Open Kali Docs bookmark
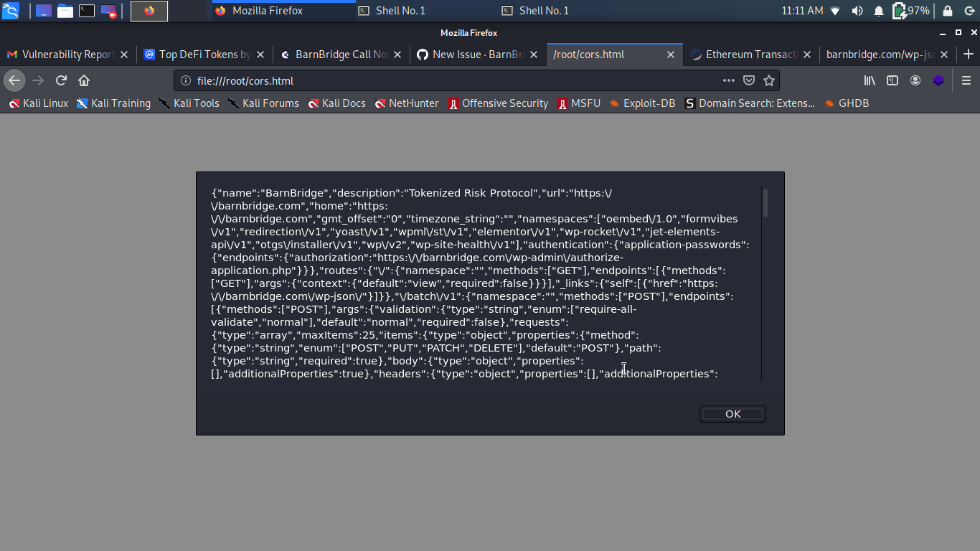This screenshot has width=980, height=551. (x=336, y=103)
